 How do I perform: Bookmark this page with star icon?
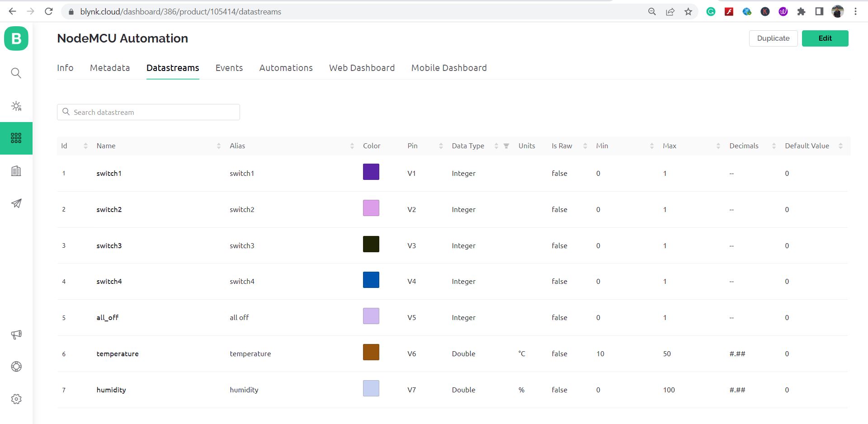[x=688, y=12]
